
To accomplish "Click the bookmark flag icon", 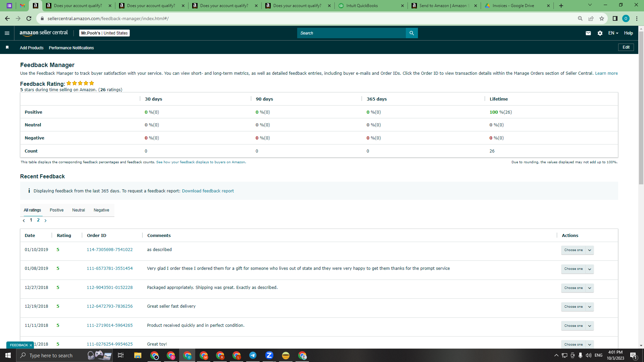I will pyautogui.click(x=7, y=47).
